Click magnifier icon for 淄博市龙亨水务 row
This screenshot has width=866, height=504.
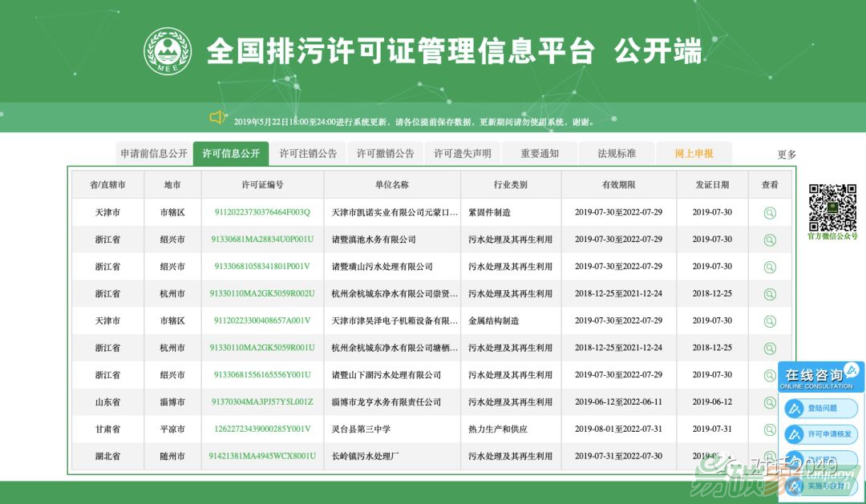[x=770, y=402]
